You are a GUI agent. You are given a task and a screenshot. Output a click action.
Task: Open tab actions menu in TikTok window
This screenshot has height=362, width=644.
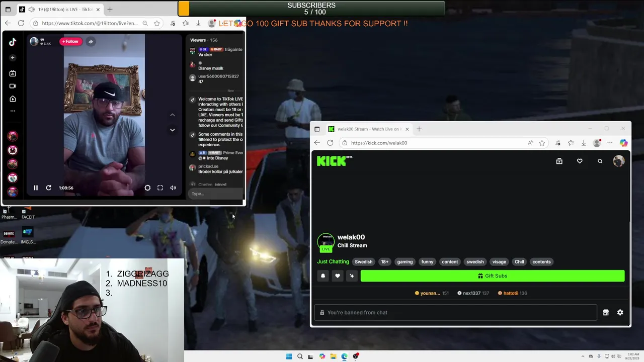point(8,9)
